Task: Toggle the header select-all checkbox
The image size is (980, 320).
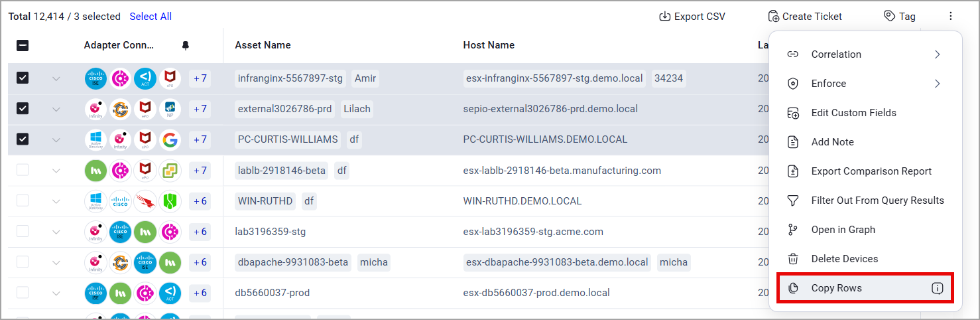Action: [23, 45]
